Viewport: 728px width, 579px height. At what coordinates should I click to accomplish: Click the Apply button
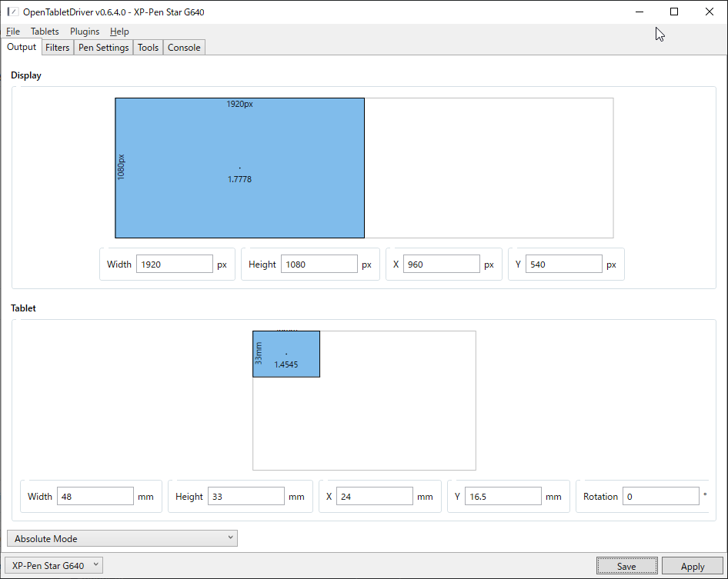point(692,566)
